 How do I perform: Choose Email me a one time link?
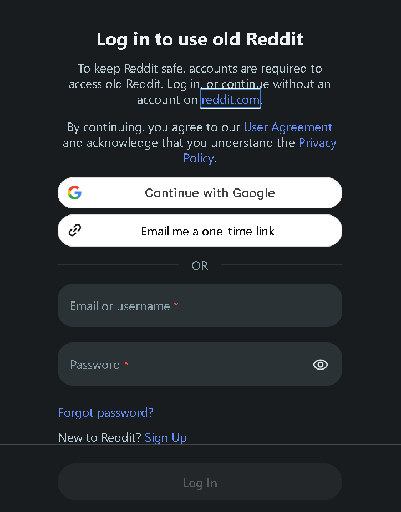[200, 231]
